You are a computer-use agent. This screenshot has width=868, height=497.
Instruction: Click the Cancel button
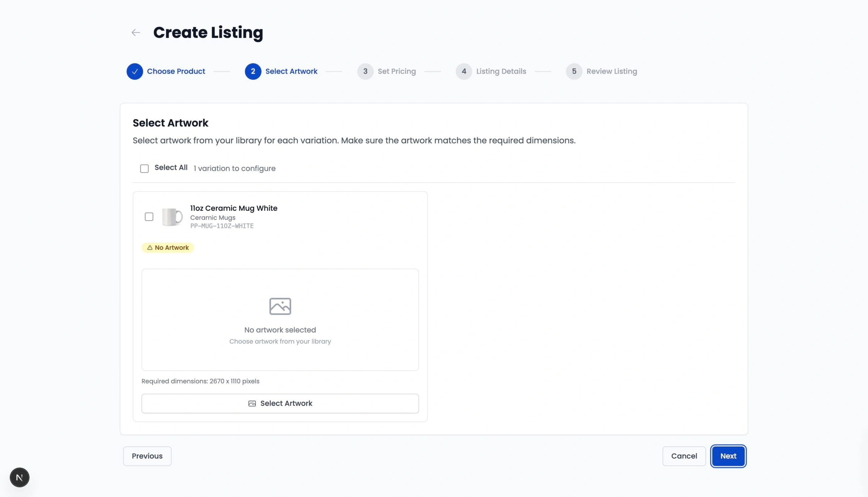[x=684, y=456]
